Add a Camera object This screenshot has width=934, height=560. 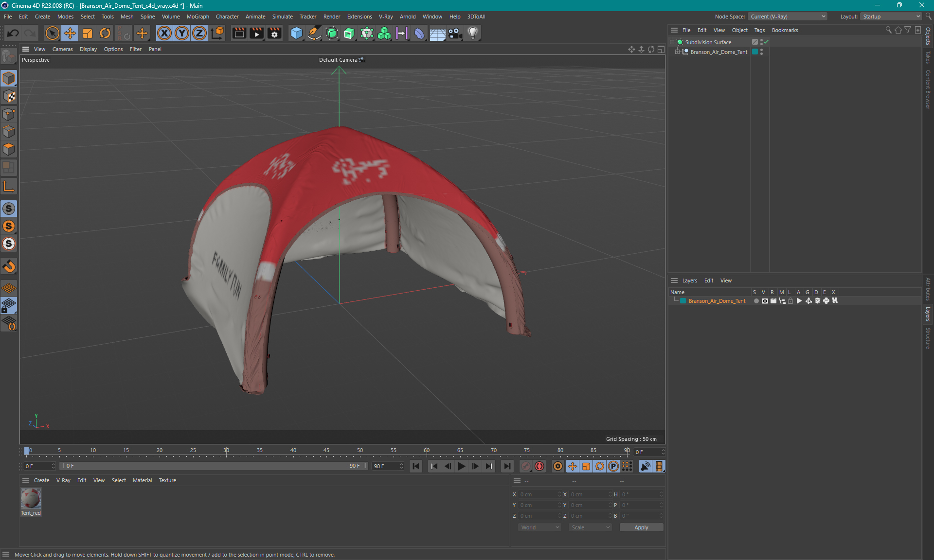pos(455,33)
